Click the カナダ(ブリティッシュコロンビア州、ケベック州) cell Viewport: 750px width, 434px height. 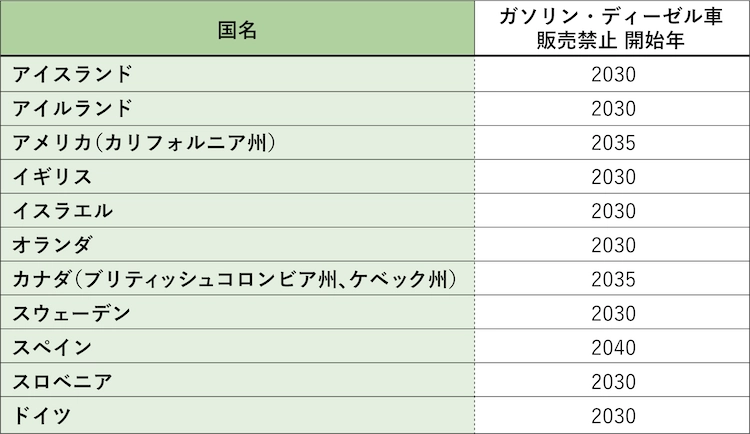[237, 278]
